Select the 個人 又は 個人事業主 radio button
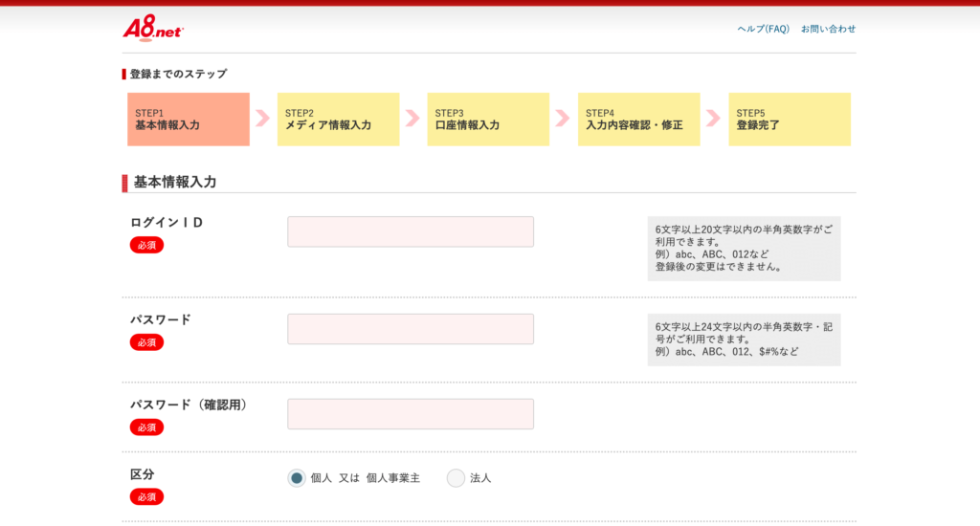 [x=297, y=478]
